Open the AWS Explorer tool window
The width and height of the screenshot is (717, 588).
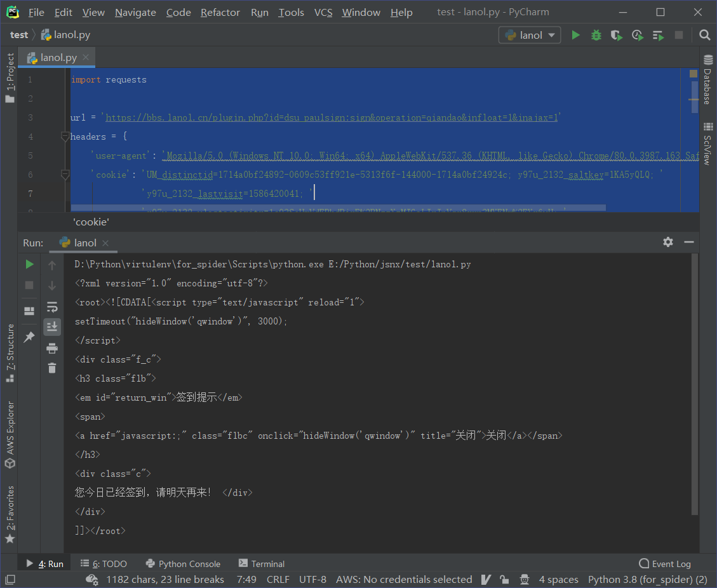click(x=10, y=434)
